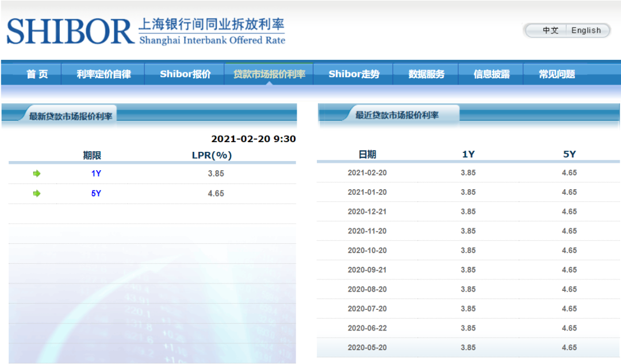621x364 pixels.
Task: Select the date 2020-06-22
Action: [367, 328]
